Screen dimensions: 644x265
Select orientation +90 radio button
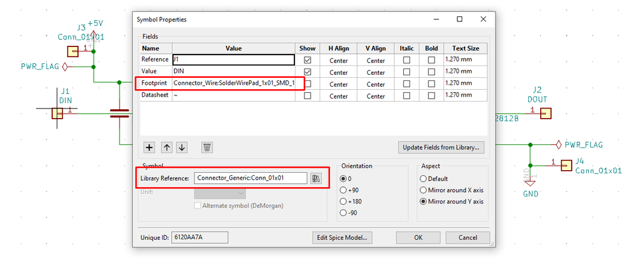[343, 190]
